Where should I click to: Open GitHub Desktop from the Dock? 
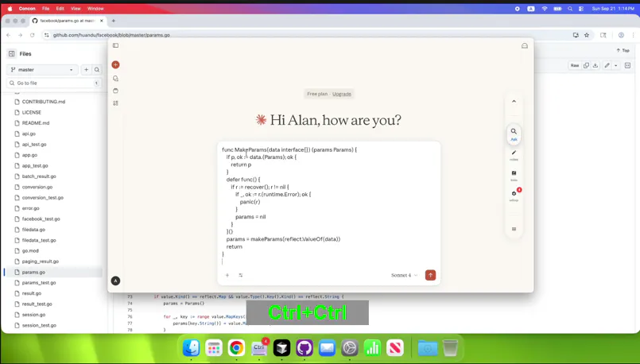tap(304, 348)
